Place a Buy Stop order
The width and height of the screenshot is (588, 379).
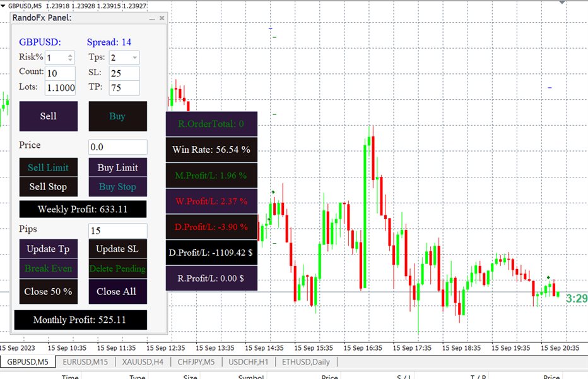pyautogui.click(x=118, y=187)
